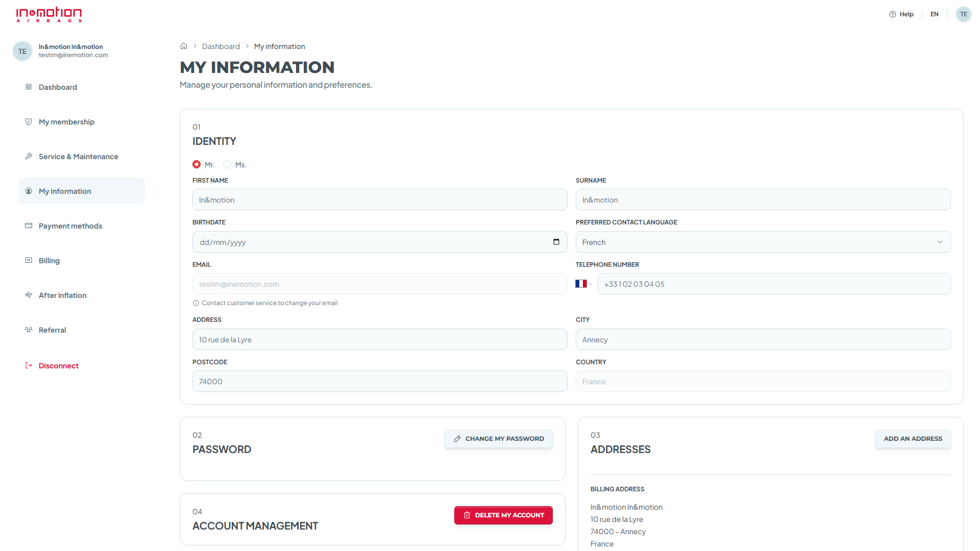
Task: Click the Dashboard grid icon in sidebar
Action: pyautogui.click(x=29, y=87)
